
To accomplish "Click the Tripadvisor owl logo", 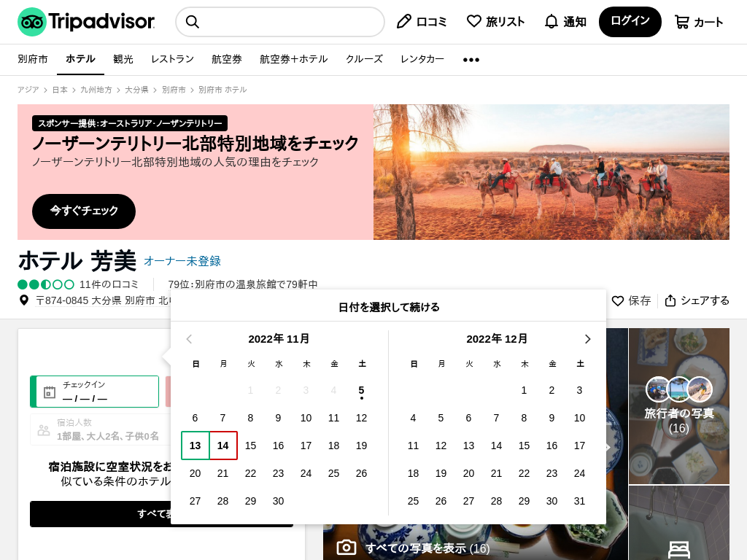I will [32, 22].
